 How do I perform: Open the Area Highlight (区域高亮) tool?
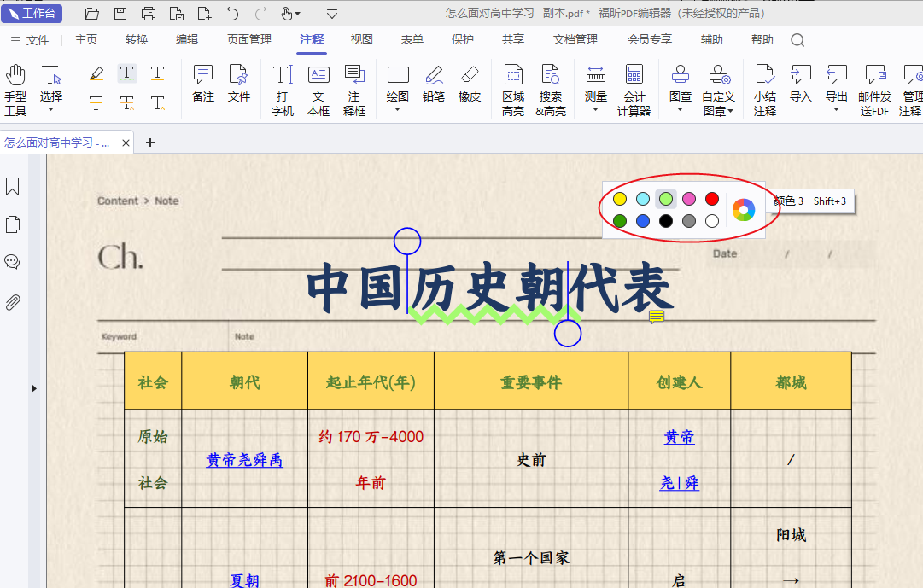513,89
